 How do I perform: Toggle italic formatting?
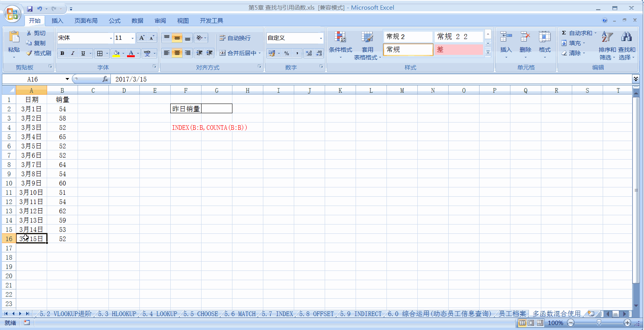(73, 53)
